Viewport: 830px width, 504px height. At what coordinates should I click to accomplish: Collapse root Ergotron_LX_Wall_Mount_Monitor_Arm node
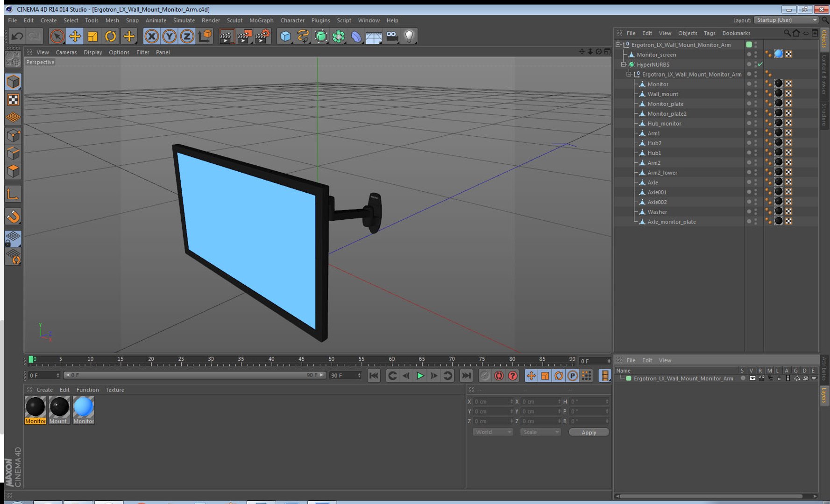click(x=618, y=45)
